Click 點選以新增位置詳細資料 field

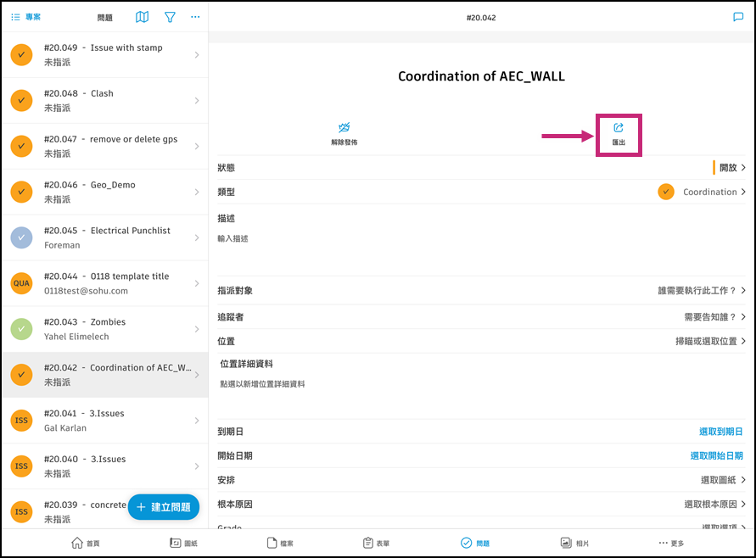coord(262,384)
